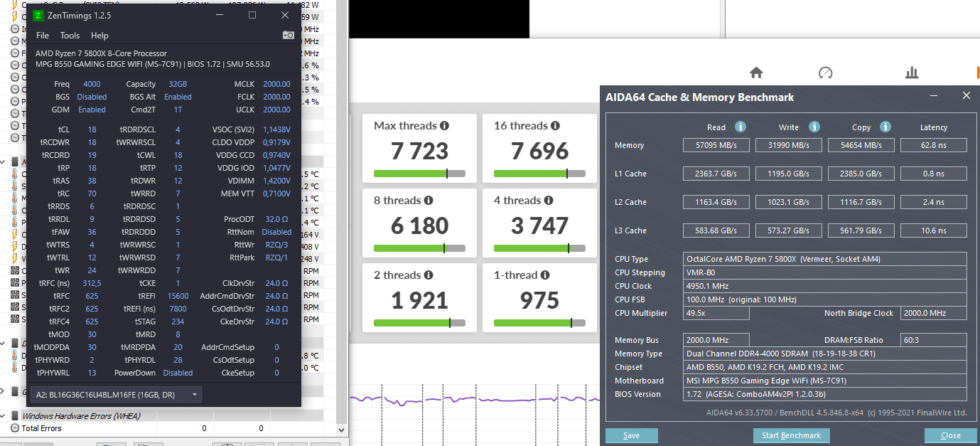
Task: Click Start Benchmark in AIDA64
Action: click(791, 435)
